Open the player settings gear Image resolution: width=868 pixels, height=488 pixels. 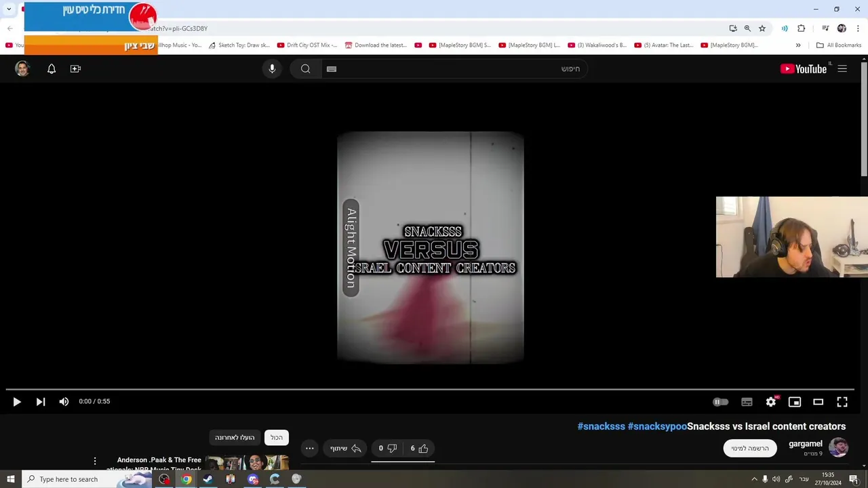tap(771, 402)
